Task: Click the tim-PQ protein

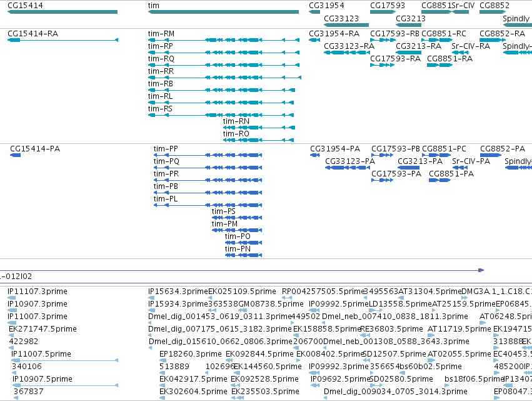Action: (x=208, y=168)
